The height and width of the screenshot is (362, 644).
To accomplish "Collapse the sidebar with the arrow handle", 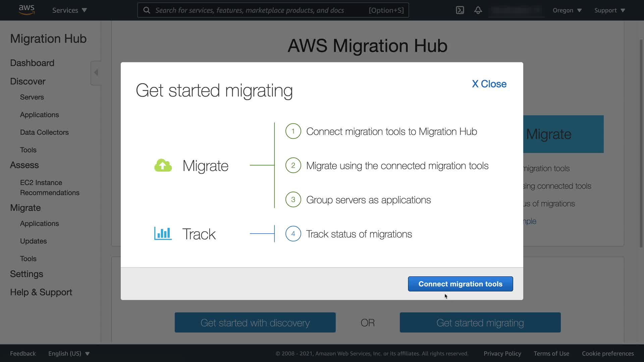I will click(96, 73).
